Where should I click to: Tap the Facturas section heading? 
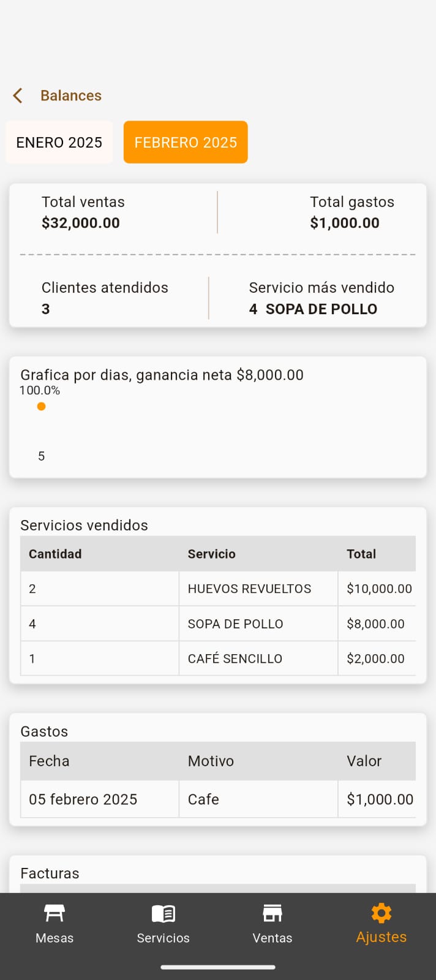(x=50, y=873)
